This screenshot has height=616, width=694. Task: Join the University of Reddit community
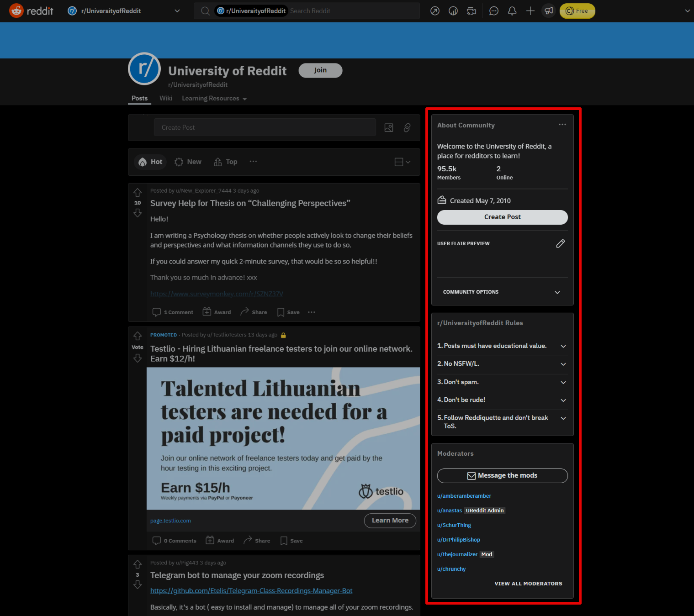(320, 70)
